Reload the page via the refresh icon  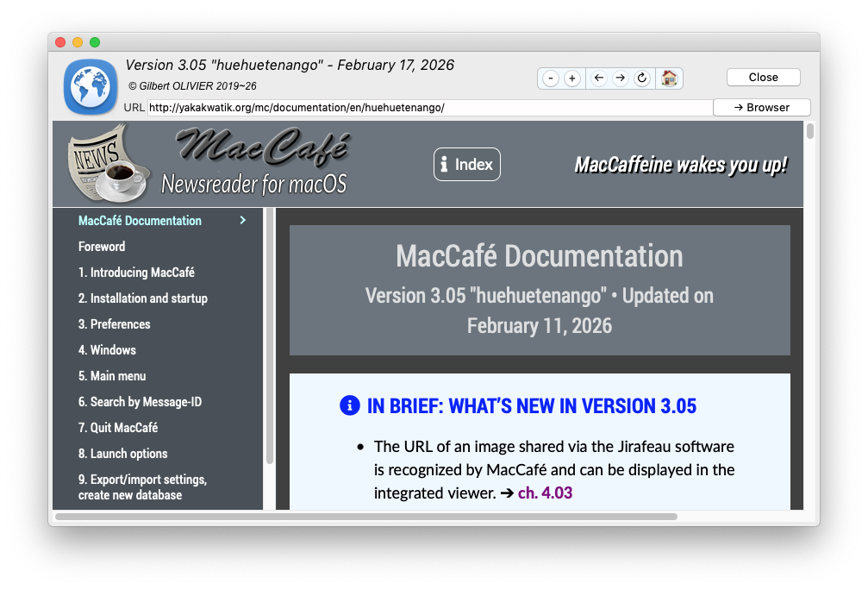[641, 78]
